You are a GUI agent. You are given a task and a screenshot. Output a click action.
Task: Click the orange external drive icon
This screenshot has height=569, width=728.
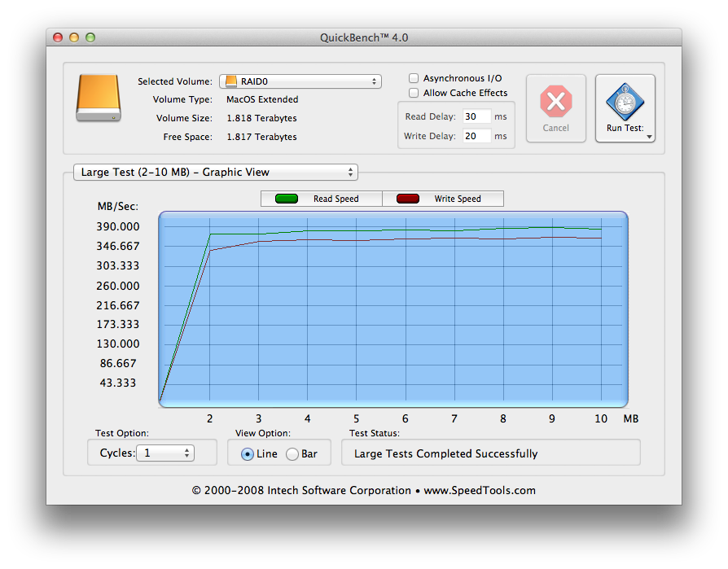coord(99,98)
